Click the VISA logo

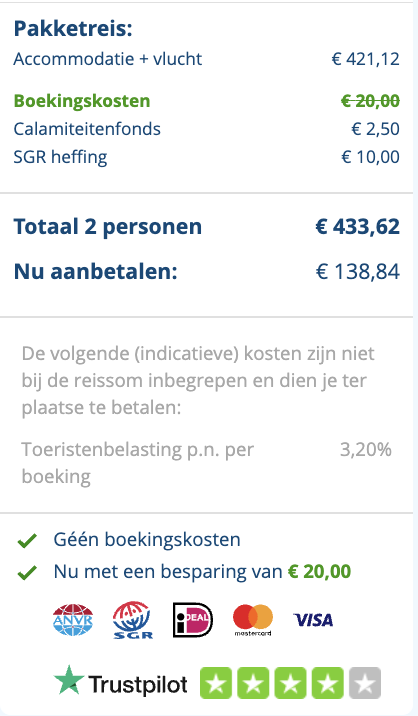[x=313, y=620]
